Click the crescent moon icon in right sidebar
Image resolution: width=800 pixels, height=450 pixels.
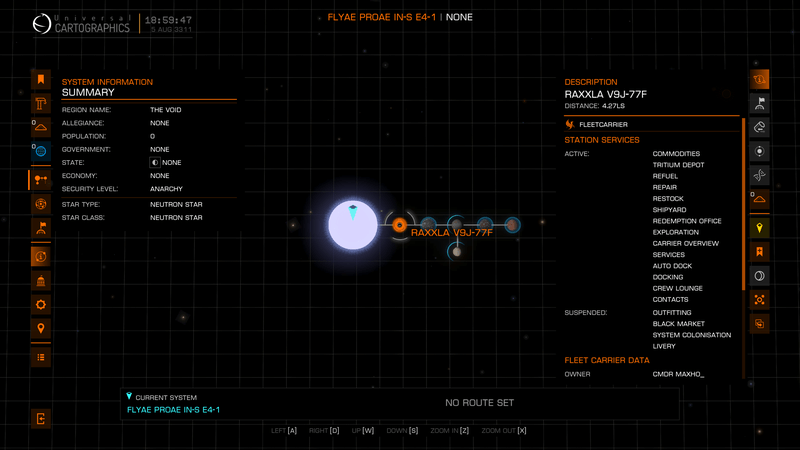760,276
